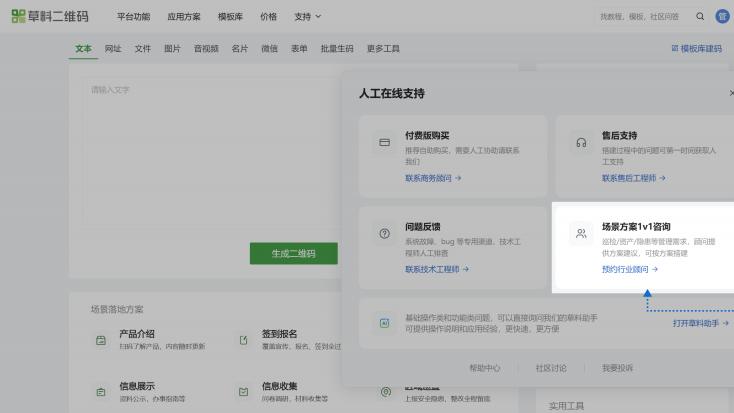Follow the 预约行业顾问 link

pos(630,269)
